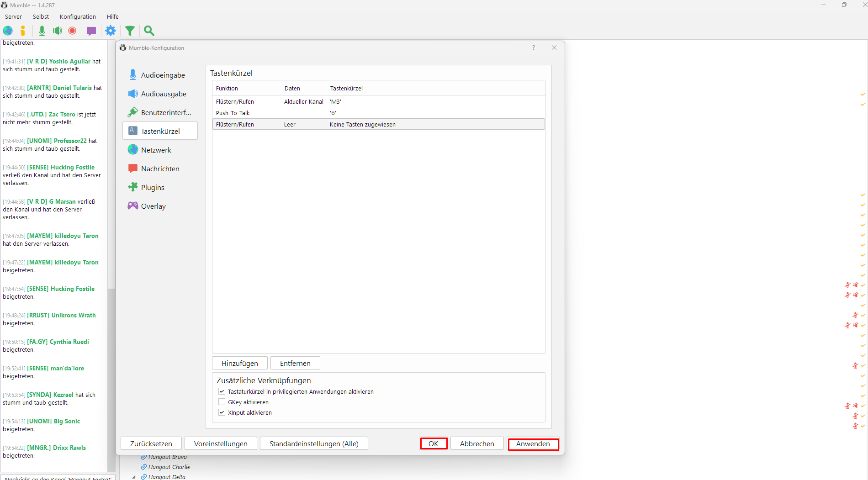Click Standardeinstellungen (Alle) button

point(314,443)
